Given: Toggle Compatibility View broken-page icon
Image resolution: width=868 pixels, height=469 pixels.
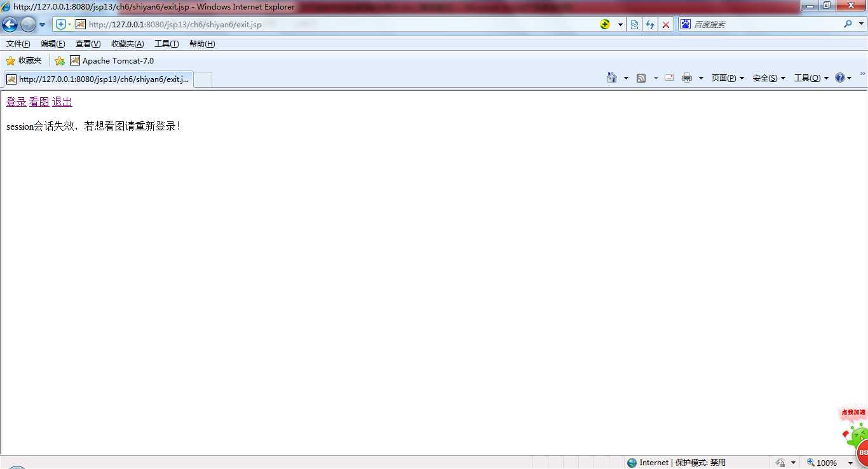Looking at the screenshot, I should click(634, 25).
